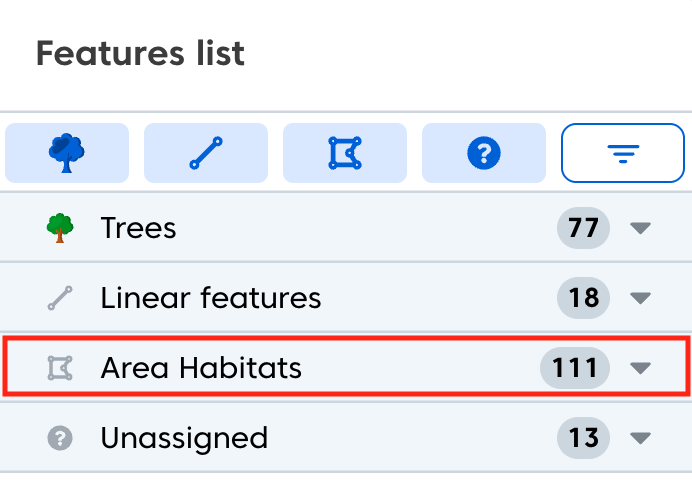Click the 18 count badge for Linear features

pyautogui.click(x=583, y=298)
